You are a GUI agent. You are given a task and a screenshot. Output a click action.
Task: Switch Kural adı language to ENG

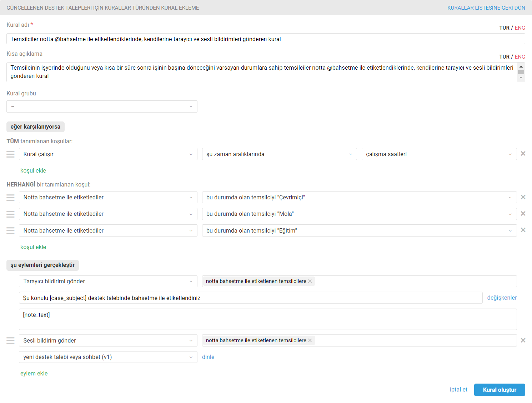click(520, 28)
